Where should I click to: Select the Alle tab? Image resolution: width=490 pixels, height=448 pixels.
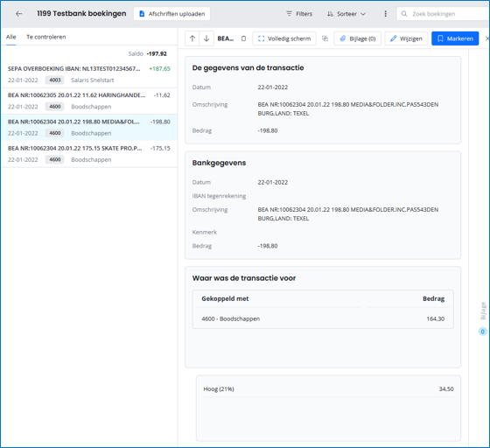coord(10,37)
